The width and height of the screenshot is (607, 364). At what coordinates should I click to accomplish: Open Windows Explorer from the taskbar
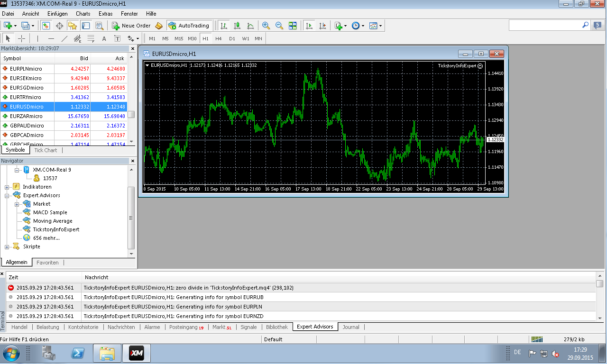107,353
